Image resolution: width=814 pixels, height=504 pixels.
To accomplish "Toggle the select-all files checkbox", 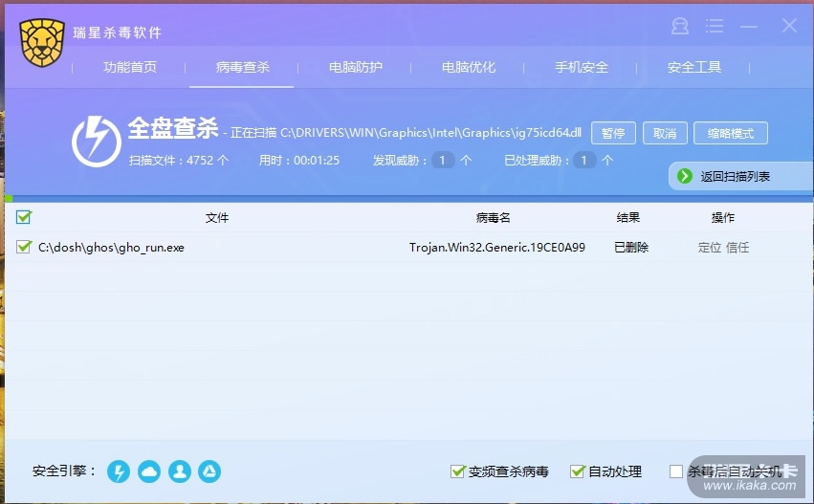I will (x=23, y=217).
